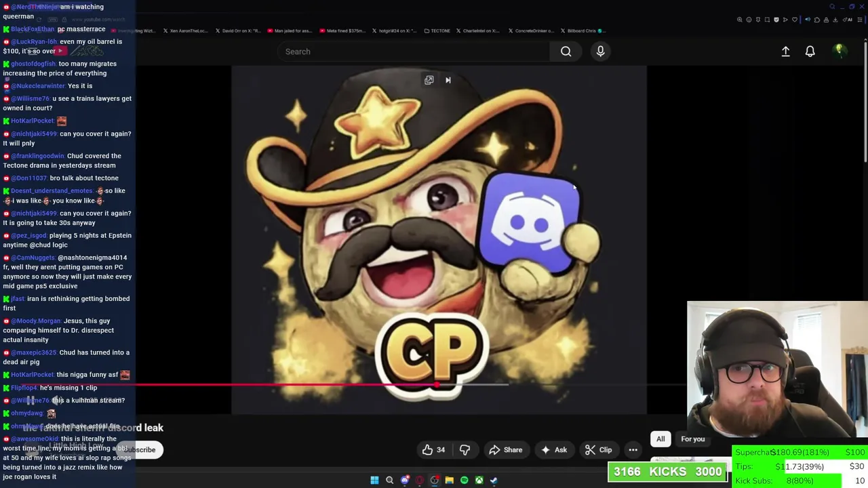Viewport: 868px width, 488px height.
Task: Open YouTube notifications bell
Action: [x=810, y=52]
